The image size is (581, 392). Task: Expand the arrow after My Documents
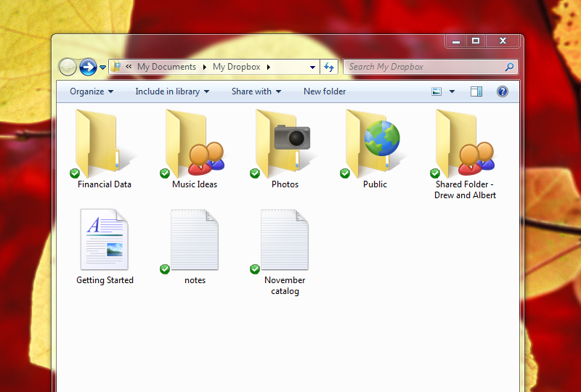coord(205,67)
